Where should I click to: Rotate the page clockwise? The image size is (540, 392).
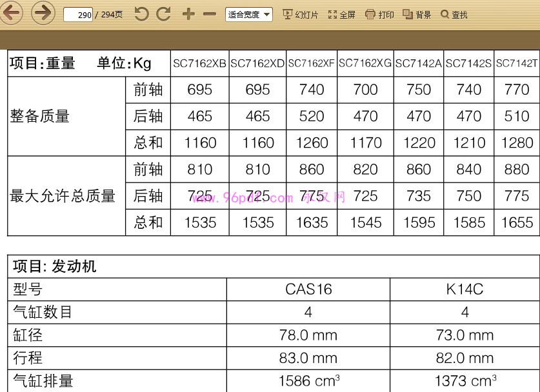164,14
